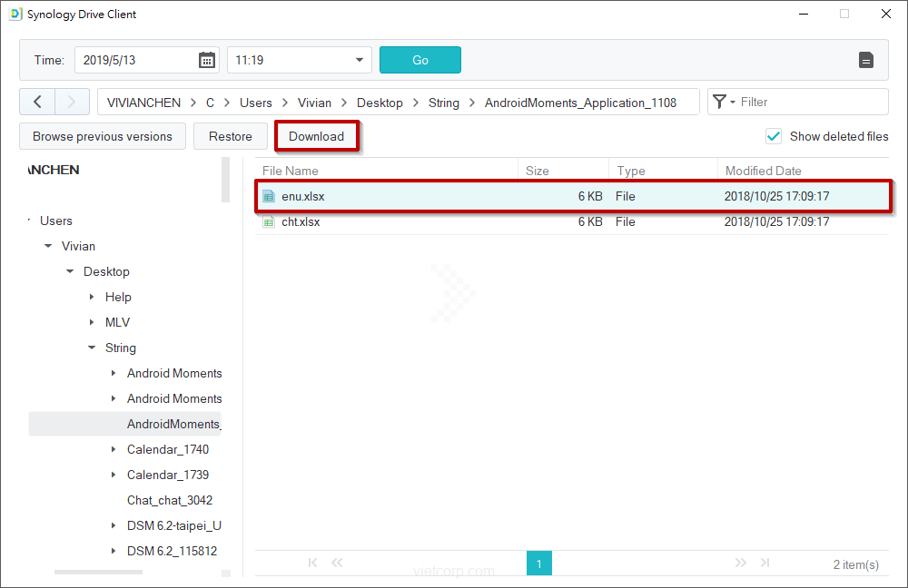The height and width of the screenshot is (588, 908).
Task: Click the folder tree vertical scrollbar
Action: coord(226,180)
